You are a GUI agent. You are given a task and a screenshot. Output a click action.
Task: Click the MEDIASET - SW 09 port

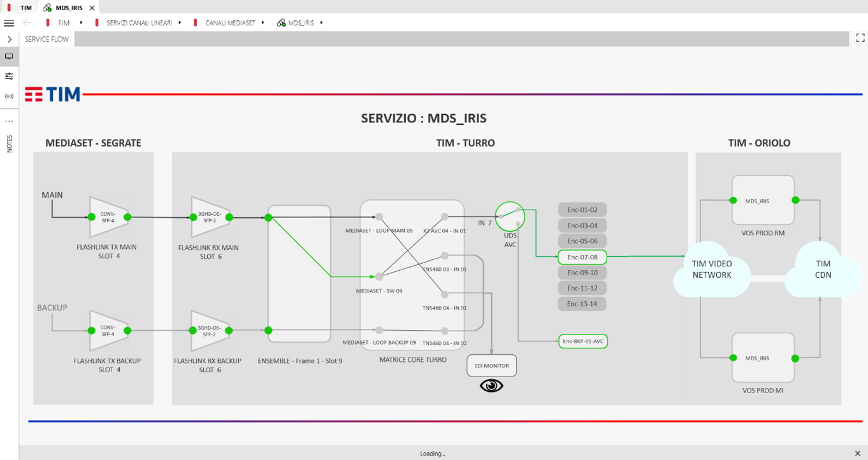379,277
